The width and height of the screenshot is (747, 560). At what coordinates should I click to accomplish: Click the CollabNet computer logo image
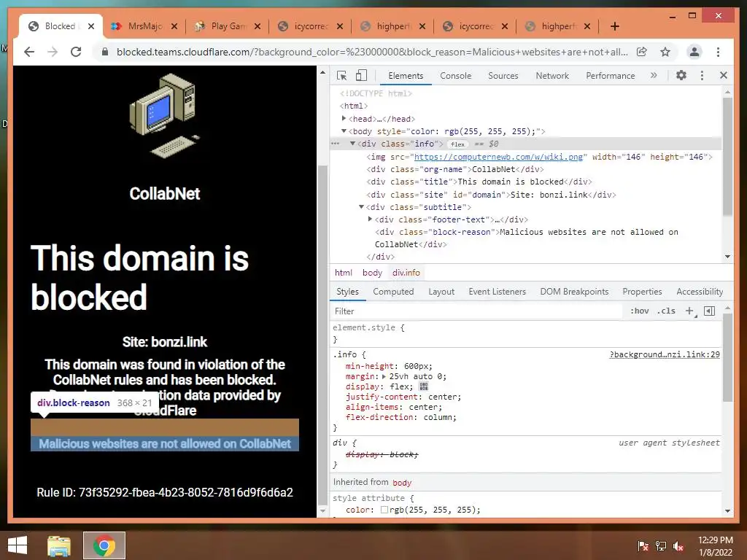pos(164,116)
